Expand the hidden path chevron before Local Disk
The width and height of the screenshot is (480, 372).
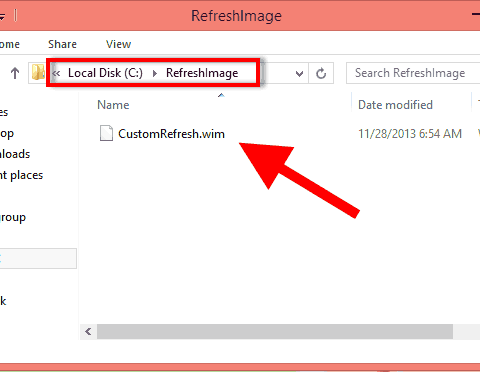57,73
